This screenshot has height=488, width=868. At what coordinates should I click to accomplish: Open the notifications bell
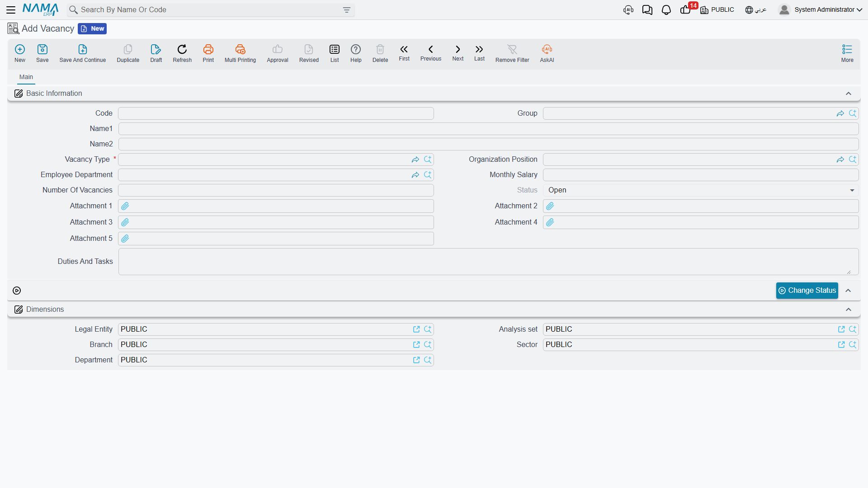click(666, 10)
